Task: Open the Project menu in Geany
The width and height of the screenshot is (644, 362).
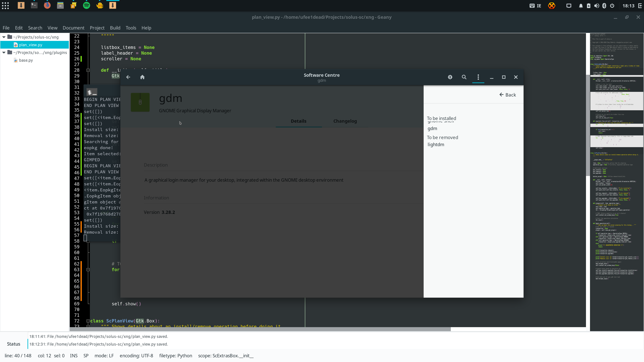Action: coord(97,28)
